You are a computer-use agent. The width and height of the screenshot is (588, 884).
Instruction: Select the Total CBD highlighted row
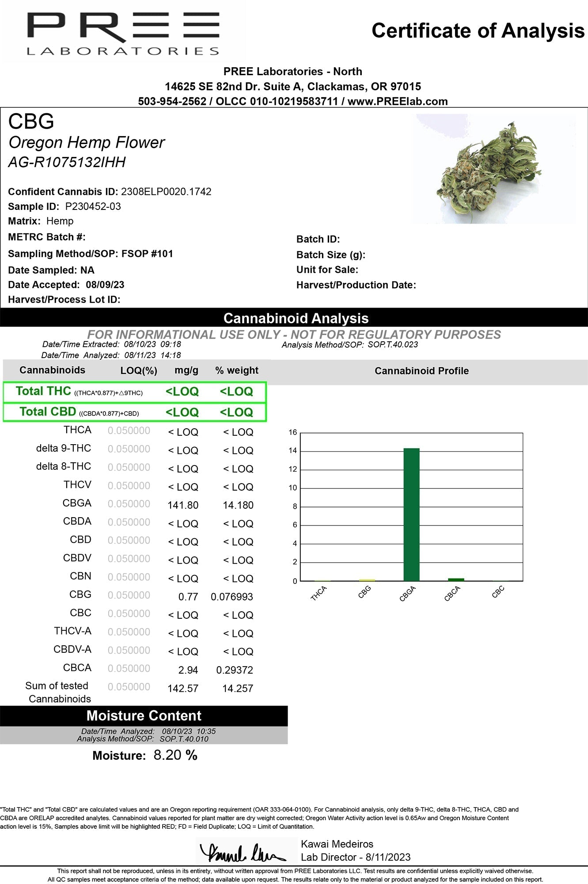134,412
